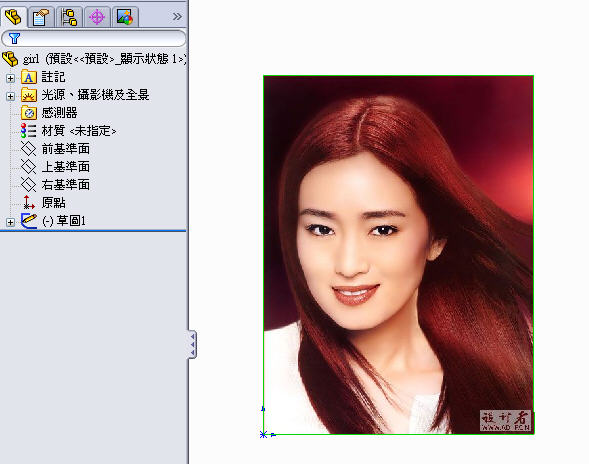Select the (-) 草圖1 sketch label
589x464 pixels.
64,221
